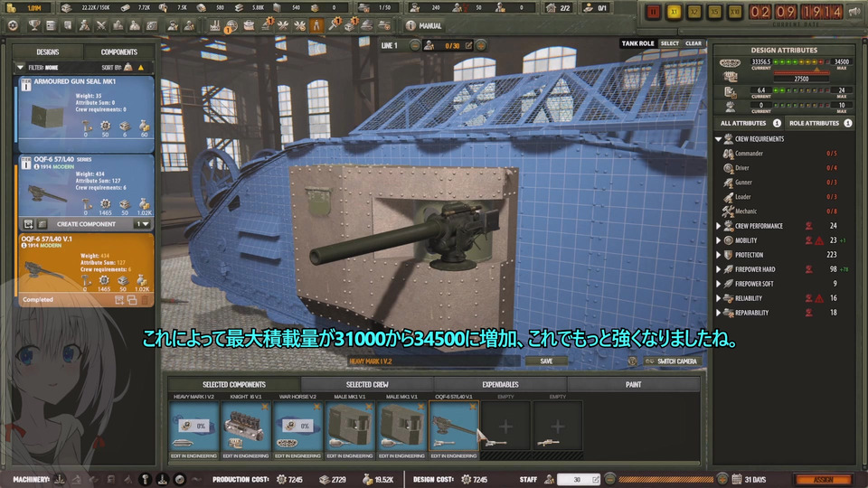Viewport: 868px width, 488px height.
Task: Expand Repairability attribute group
Action: (x=719, y=312)
